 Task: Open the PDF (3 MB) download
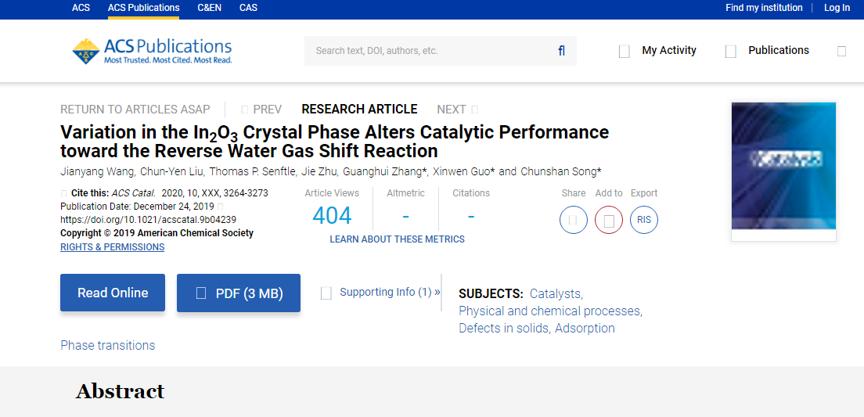pos(238,293)
